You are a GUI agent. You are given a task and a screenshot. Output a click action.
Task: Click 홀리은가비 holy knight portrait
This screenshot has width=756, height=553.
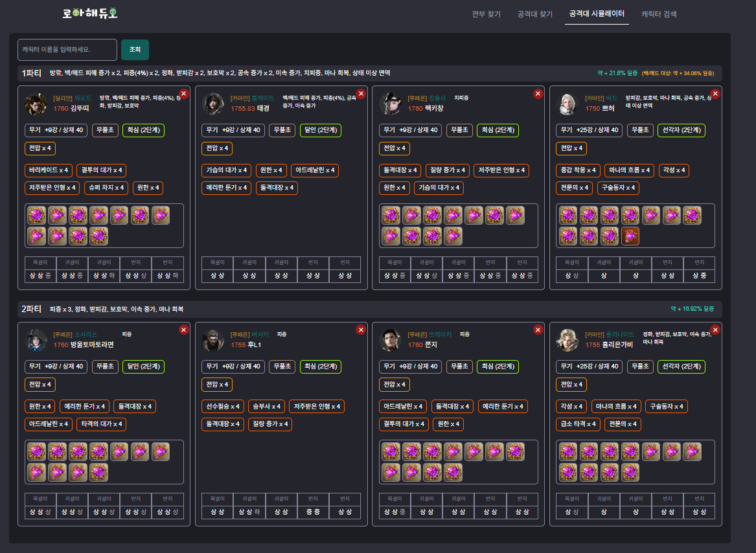pyautogui.click(x=568, y=340)
